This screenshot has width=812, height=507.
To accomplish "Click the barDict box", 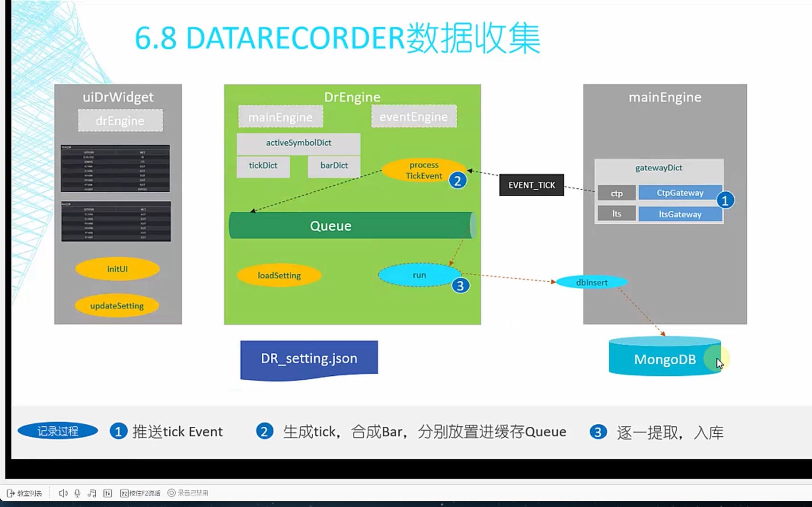I will tap(334, 166).
